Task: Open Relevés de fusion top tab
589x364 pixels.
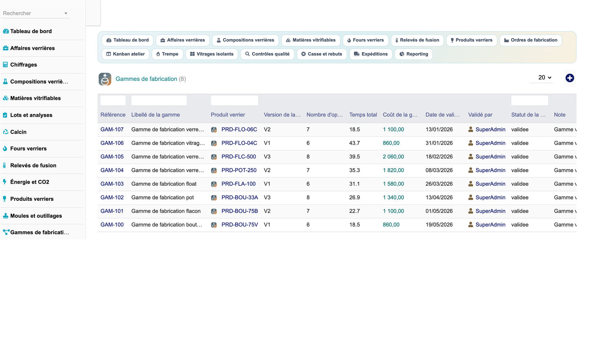Action: pyautogui.click(x=417, y=40)
